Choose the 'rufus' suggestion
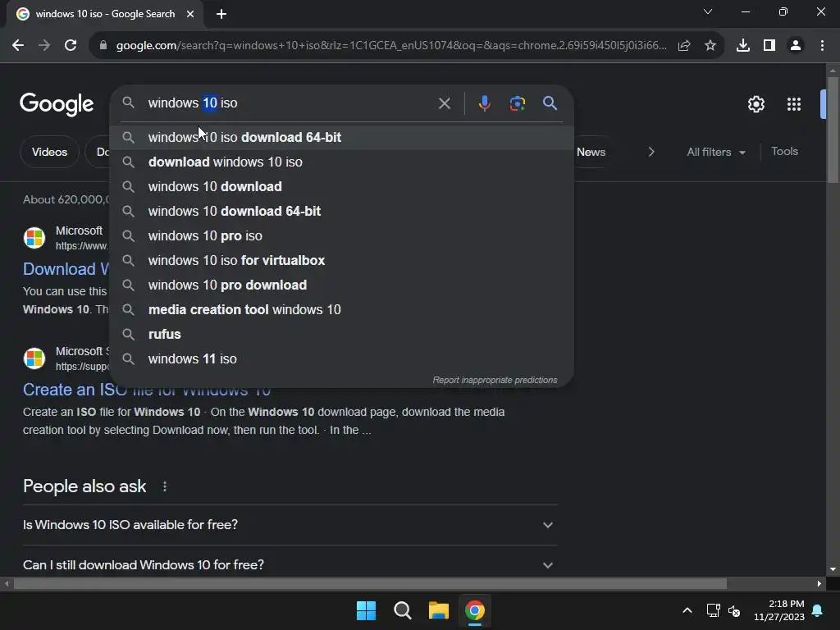 342,335
